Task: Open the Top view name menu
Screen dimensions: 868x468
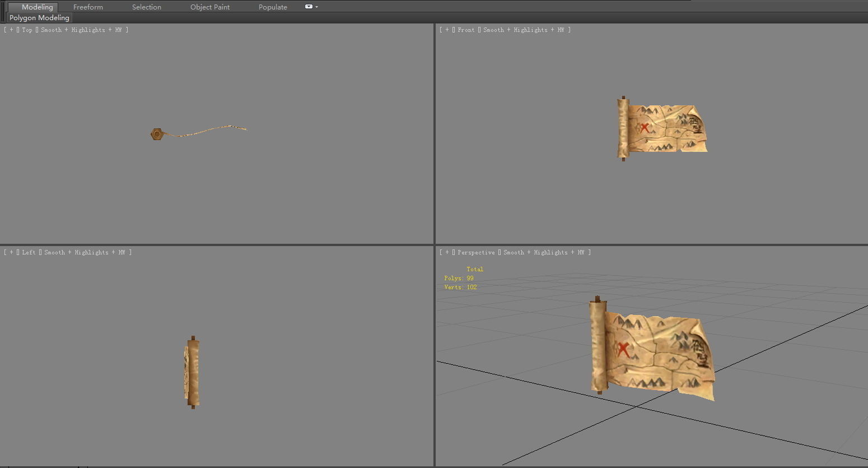Action: 27,30
